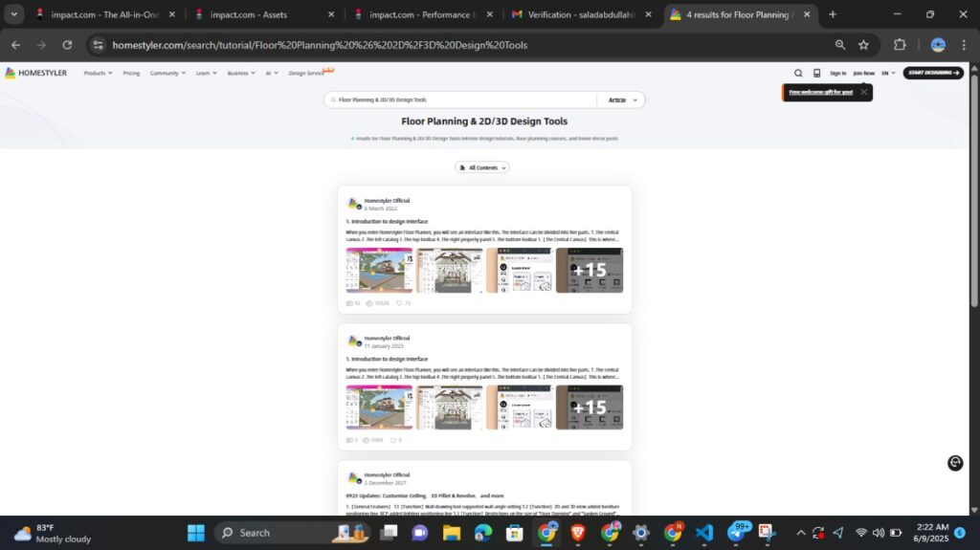Open File Explorer from the taskbar
Image resolution: width=980 pixels, height=550 pixels.
click(x=452, y=533)
